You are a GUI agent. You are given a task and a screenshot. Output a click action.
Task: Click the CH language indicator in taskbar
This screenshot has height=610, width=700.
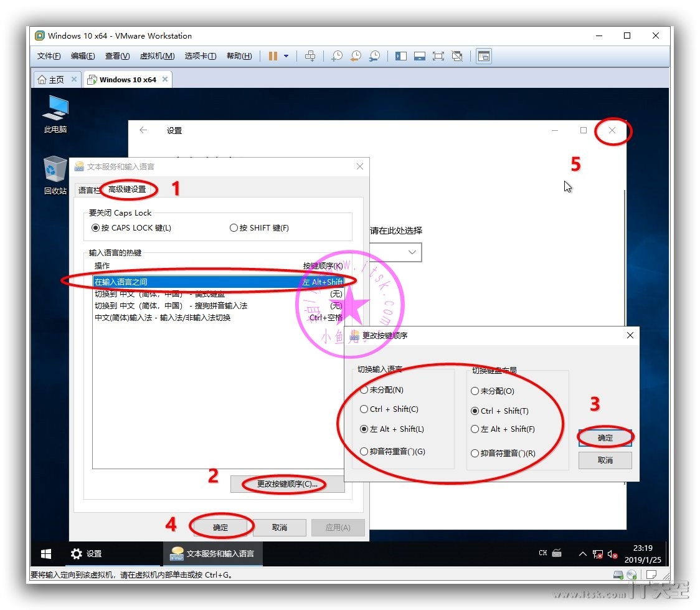(543, 553)
